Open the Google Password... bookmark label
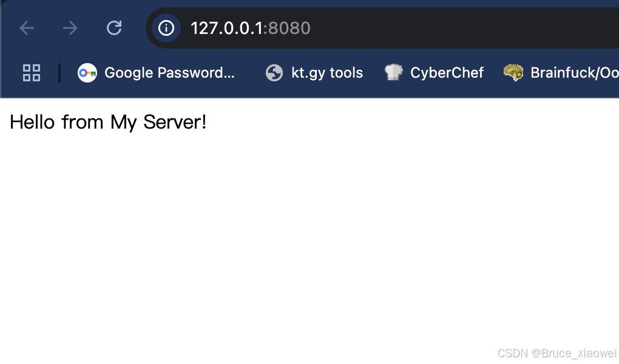The image size is (619, 364). [x=169, y=73]
